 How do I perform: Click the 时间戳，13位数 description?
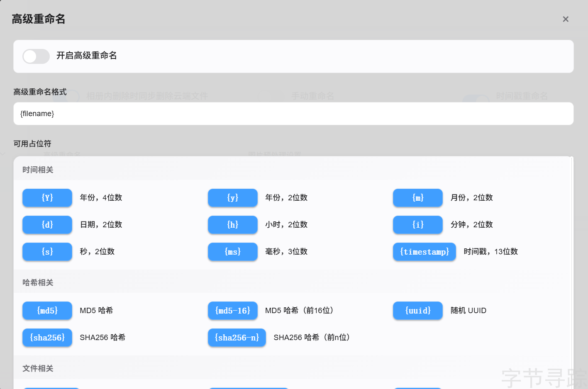click(x=491, y=252)
